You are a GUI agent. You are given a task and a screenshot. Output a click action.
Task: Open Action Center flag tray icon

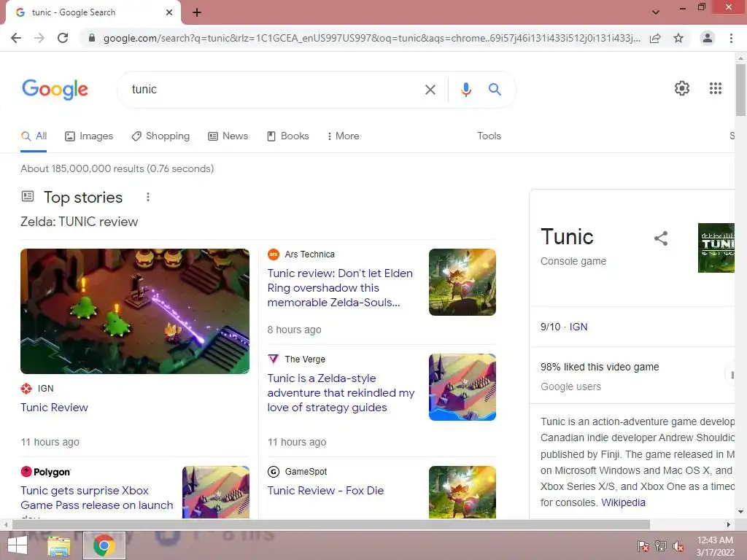tap(643, 546)
